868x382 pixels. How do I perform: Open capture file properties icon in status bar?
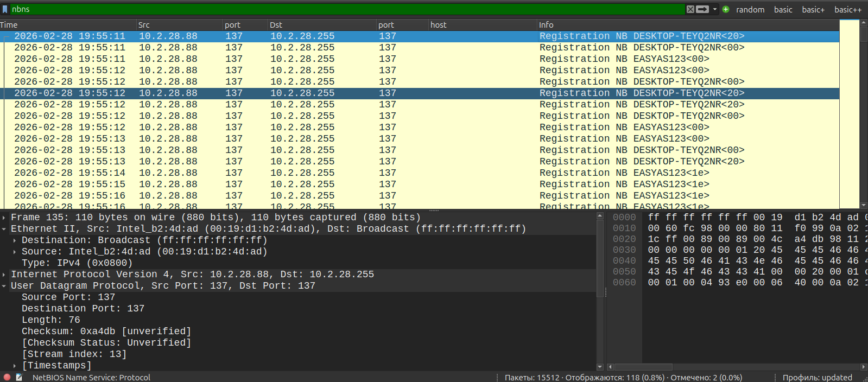[19, 377]
